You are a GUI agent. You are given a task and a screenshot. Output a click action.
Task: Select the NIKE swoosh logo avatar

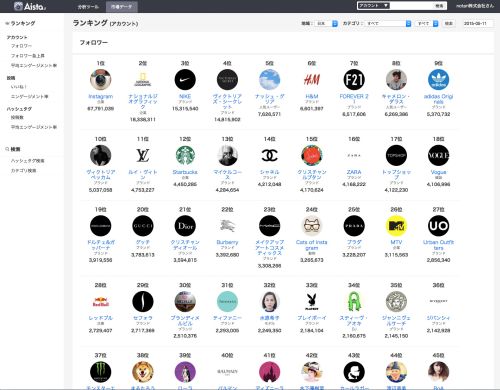point(185,80)
